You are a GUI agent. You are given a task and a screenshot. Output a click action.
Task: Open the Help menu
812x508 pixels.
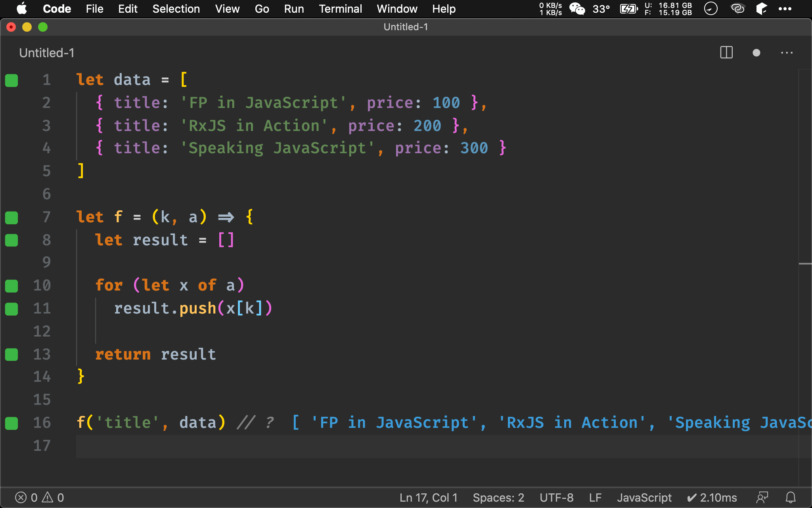444,9
